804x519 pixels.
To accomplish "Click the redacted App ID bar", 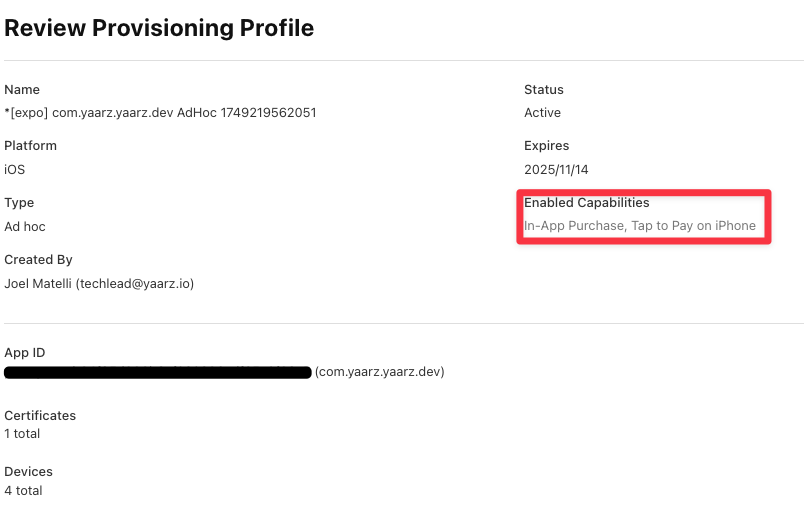I will point(158,372).
